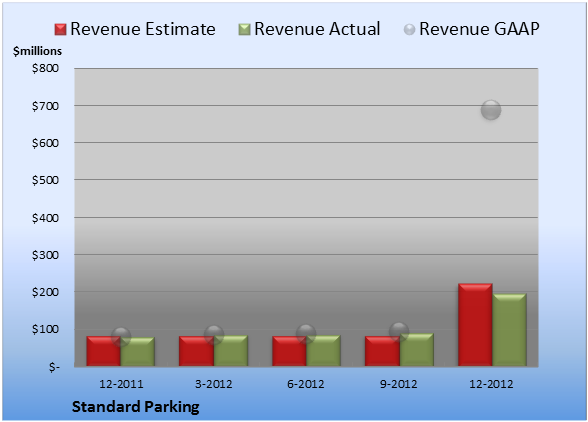Select the 'Revenue Actual' legend label

click(317, 29)
